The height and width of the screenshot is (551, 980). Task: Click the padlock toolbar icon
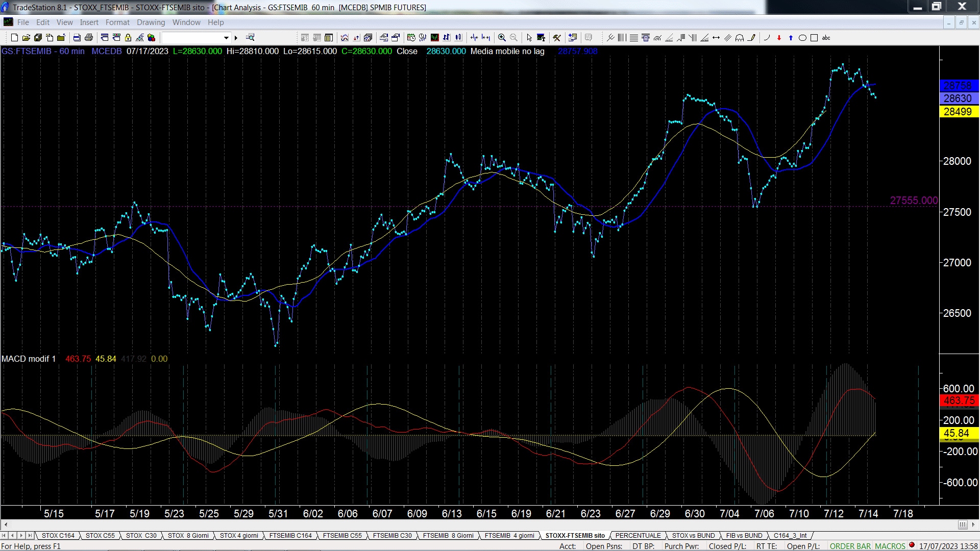click(128, 38)
